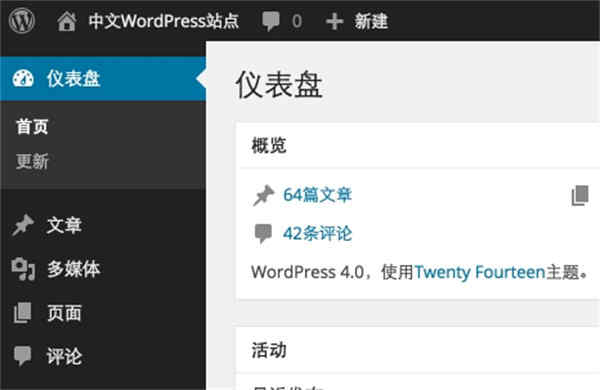
Task: Open the 多媒体 media icon
Action: tap(23, 269)
